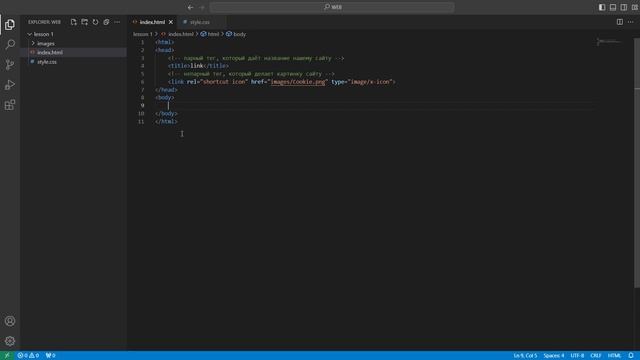
Task: Open the Extensions view
Action: coord(10,105)
